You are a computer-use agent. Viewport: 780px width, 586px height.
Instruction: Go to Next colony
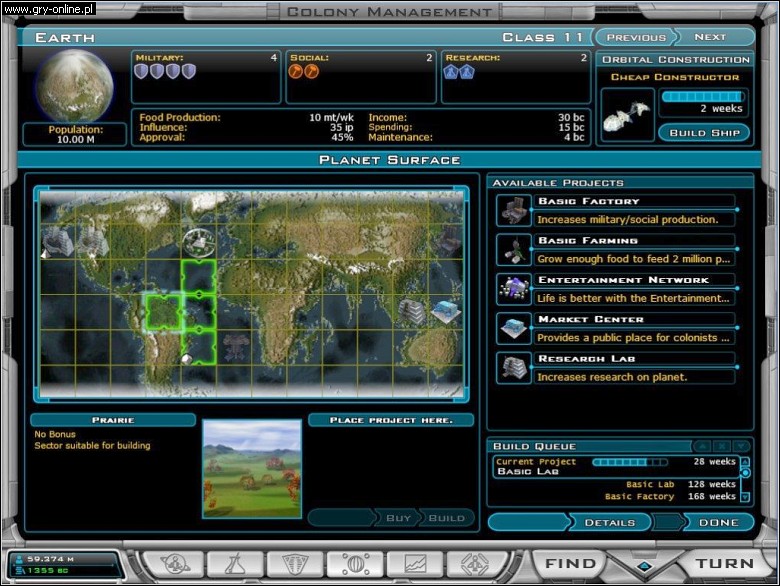(710, 37)
